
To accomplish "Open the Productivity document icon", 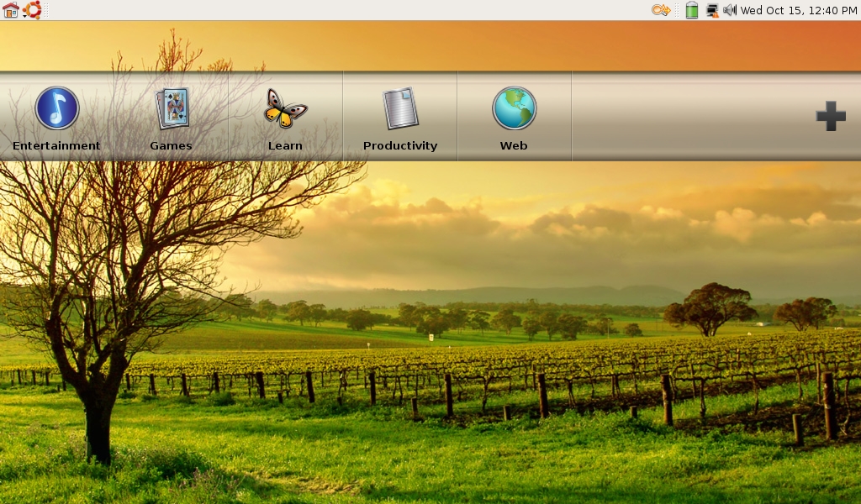I will (400, 108).
